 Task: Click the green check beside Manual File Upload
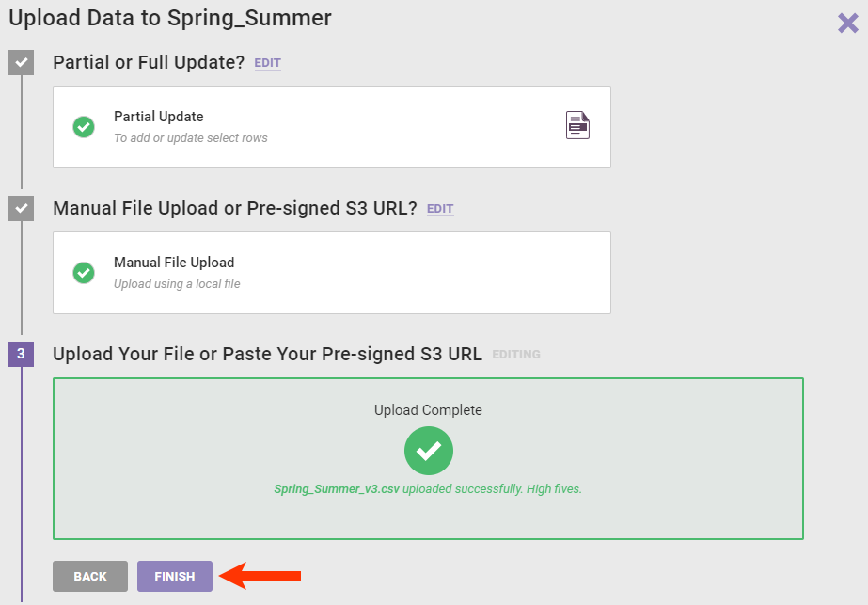[84, 273]
